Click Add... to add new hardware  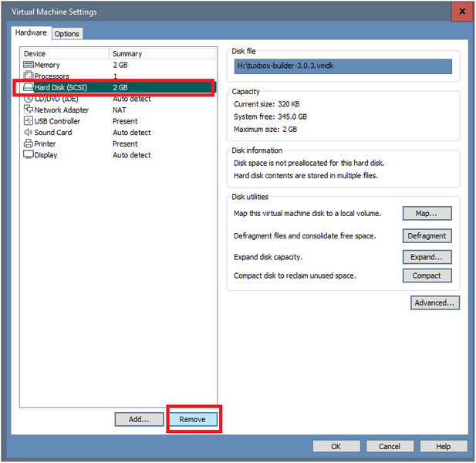(139, 419)
